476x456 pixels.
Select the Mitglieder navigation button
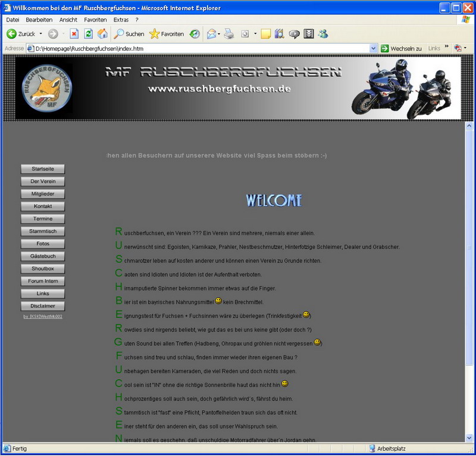pos(42,194)
